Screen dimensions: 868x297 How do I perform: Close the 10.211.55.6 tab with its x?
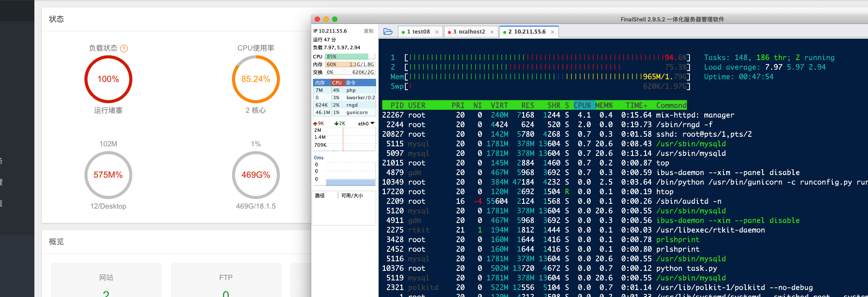pos(552,32)
